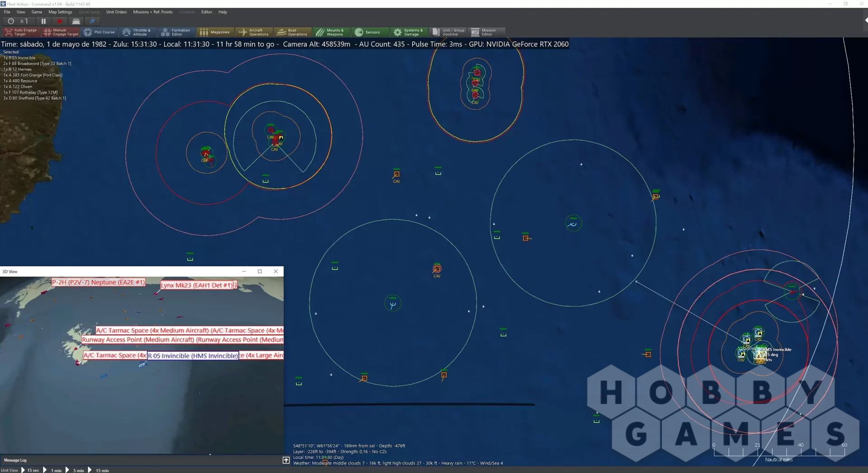Click the collapse arrow at right edge

click(x=866, y=20)
